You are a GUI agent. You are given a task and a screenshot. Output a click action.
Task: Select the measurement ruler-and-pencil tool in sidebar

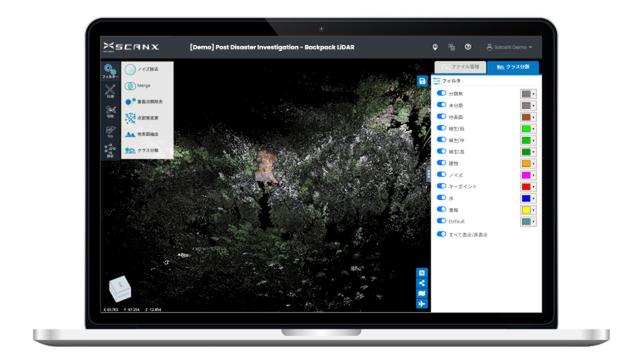pos(110,91)
